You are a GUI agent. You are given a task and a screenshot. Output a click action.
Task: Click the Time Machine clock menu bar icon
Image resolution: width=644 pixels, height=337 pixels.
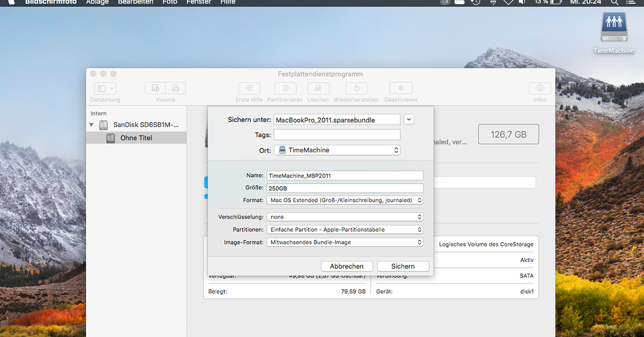coord(475,2)
